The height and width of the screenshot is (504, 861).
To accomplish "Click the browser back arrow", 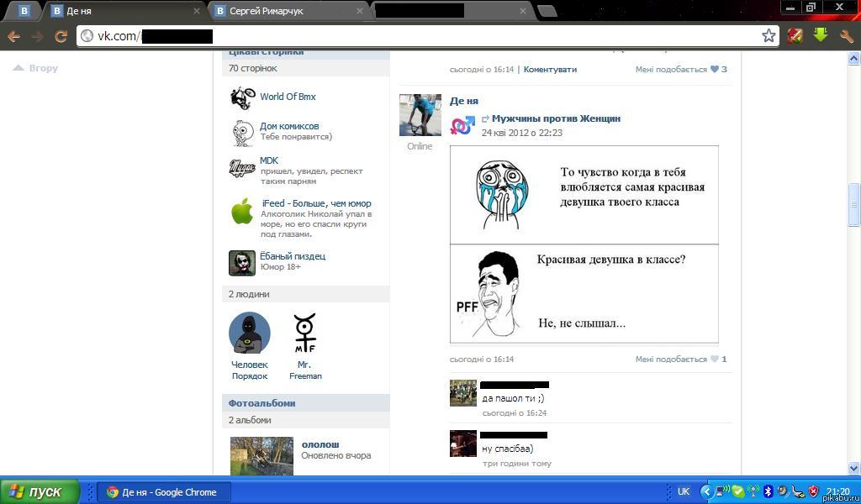I will (13, 36).
